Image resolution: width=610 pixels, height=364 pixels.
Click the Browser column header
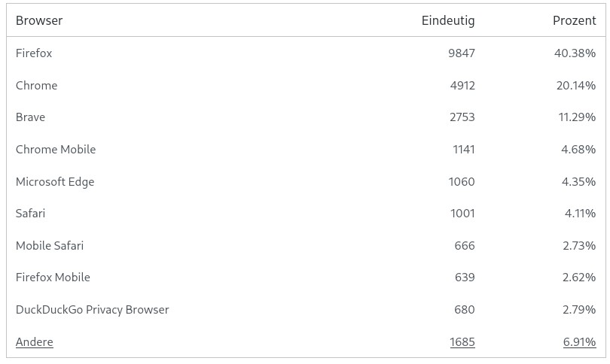(39, 20)
